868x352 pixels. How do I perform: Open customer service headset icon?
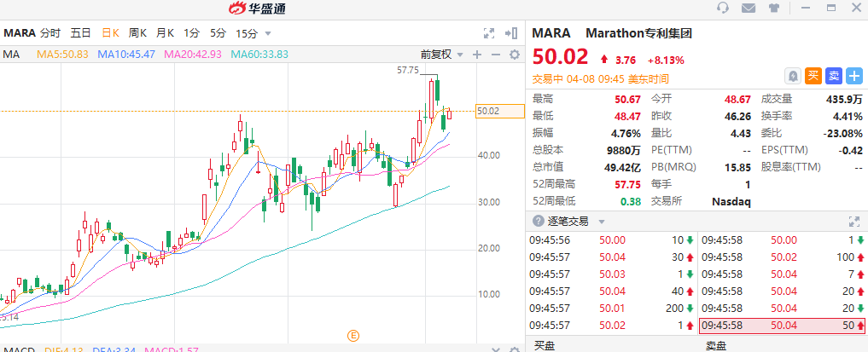tap(722, 8)
